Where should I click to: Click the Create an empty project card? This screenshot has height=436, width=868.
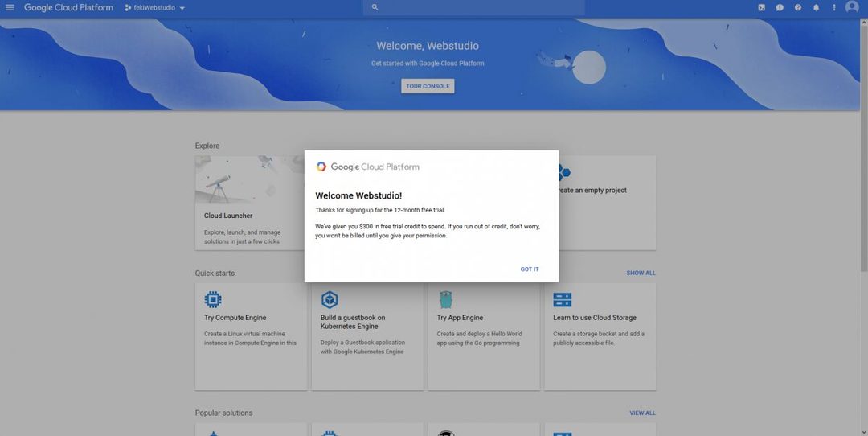[x=608, y=203]
